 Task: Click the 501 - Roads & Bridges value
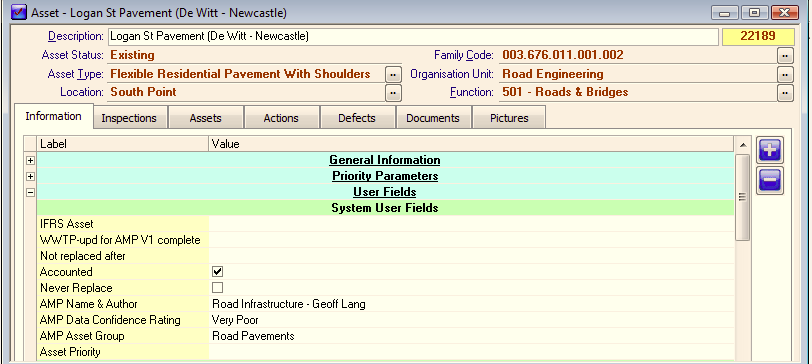(565, 92)
